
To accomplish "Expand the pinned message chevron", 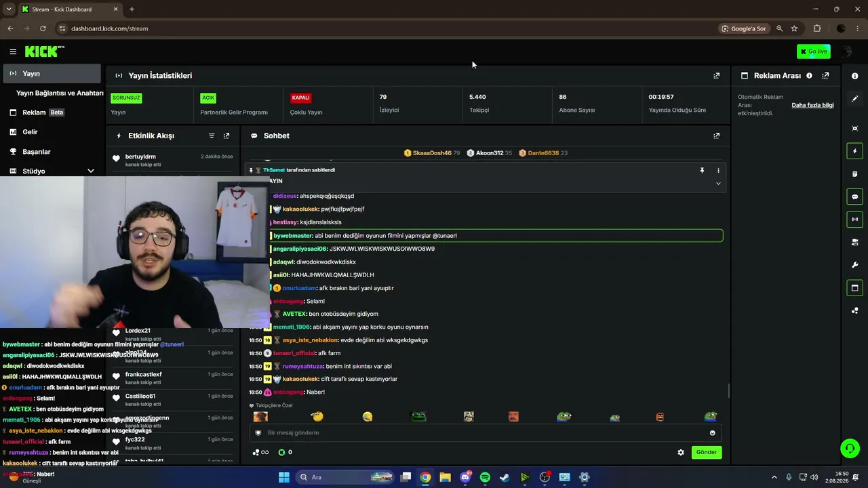I will 718,184.
